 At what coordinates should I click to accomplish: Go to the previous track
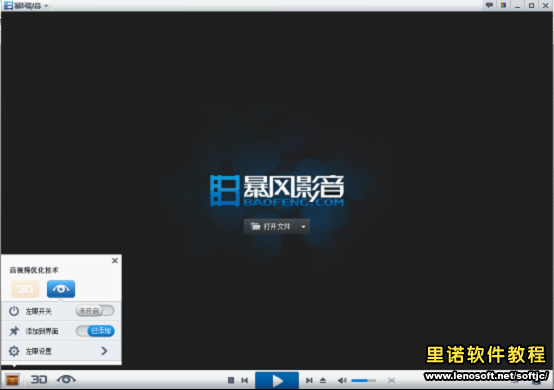(244, 380)
